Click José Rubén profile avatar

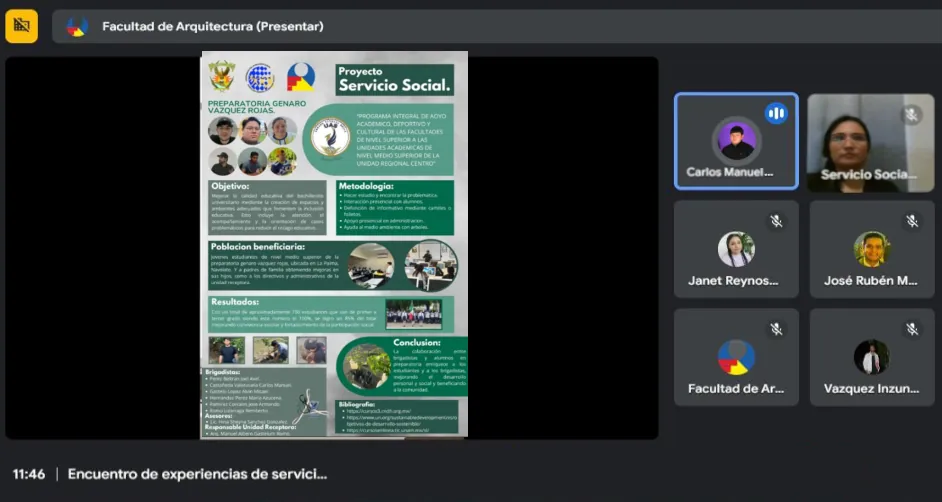pyautogui.click(x=872, y=249)
